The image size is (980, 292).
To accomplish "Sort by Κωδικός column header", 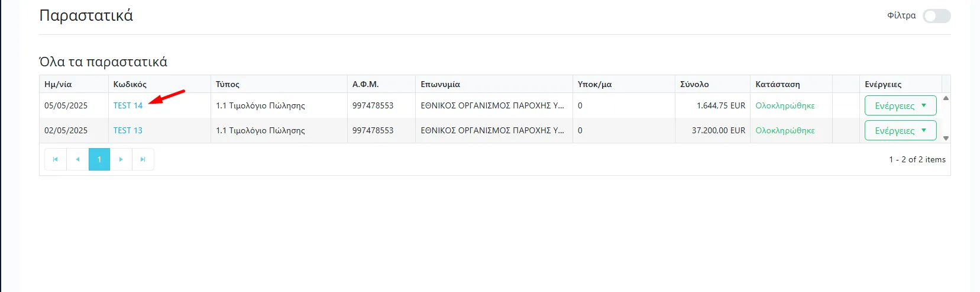I will point(130,84).
